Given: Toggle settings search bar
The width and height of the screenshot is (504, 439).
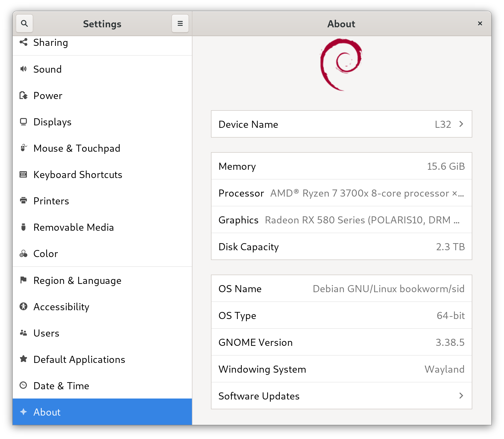Looking at the screenshot, I should point(24,23).
